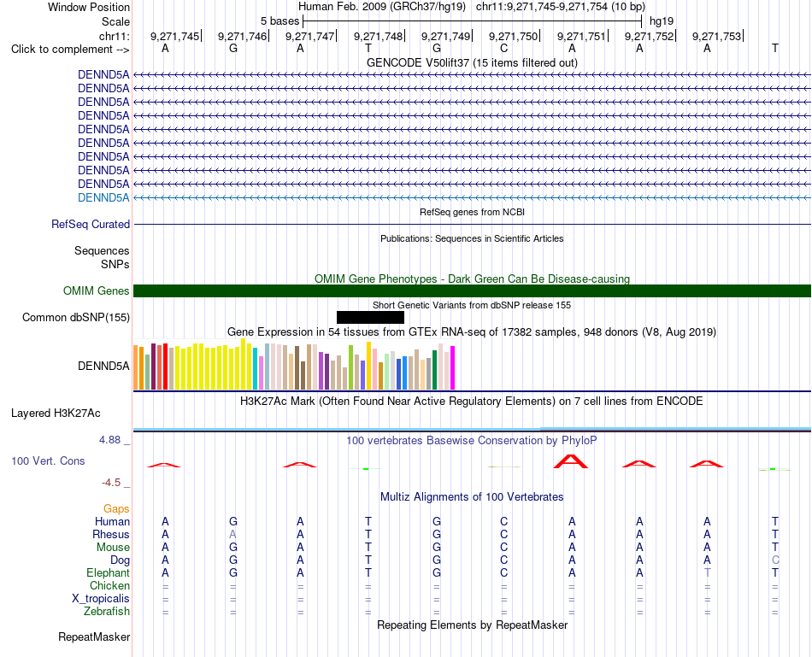Click position label 9,271,745 on ruler
Viewport: 812px width, 657px height.
point(174,36)
